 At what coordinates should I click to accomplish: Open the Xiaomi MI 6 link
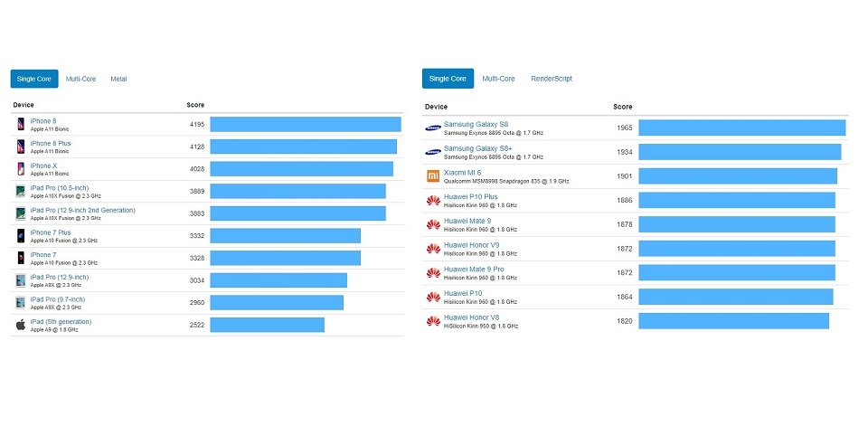[x=463, y=173]
